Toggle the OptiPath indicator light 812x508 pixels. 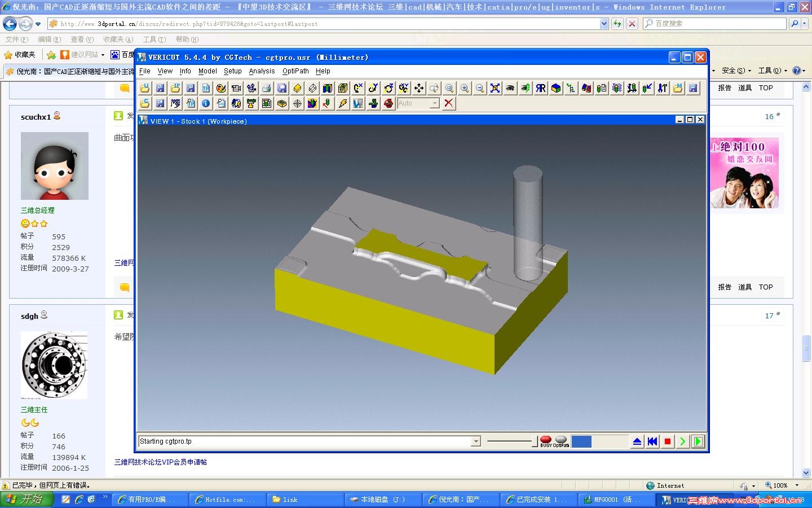tap(561, 440)
